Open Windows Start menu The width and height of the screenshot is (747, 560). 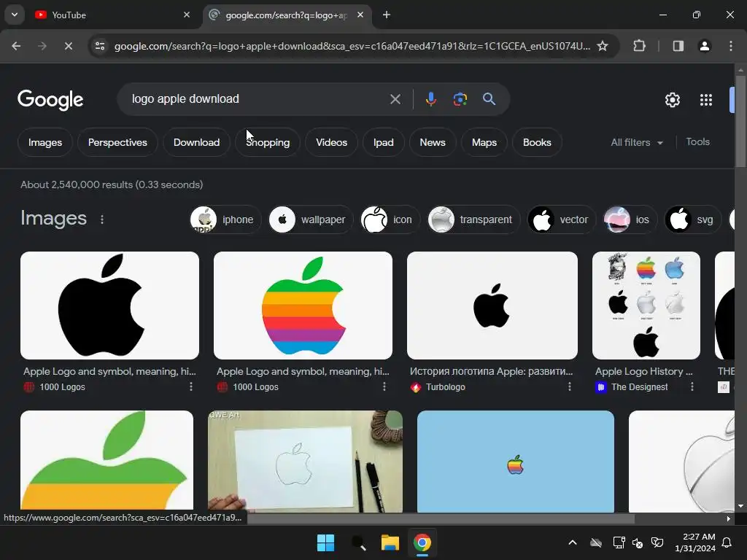point(326,542)
